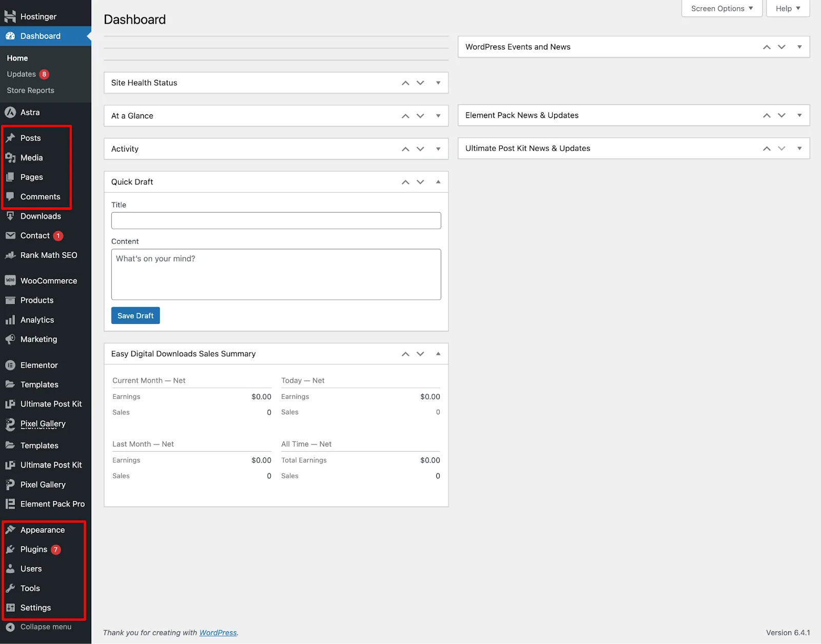821x644 pixels.
Task: Click the Downloads icon in sidebar
Action: pyautogui.click(x=10, y=216)
